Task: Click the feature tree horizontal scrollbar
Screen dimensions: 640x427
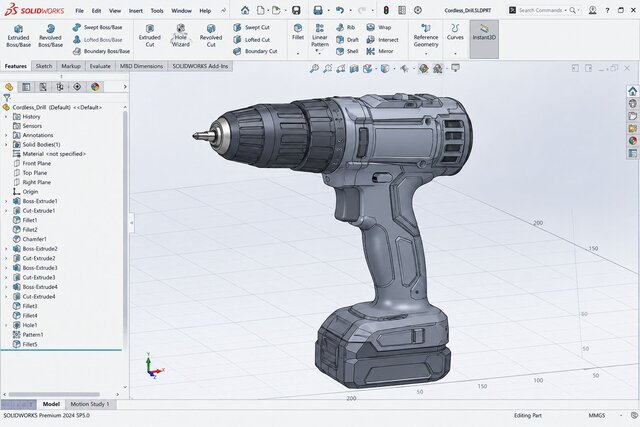Action: pyautogui.click(x=54, y=394)
